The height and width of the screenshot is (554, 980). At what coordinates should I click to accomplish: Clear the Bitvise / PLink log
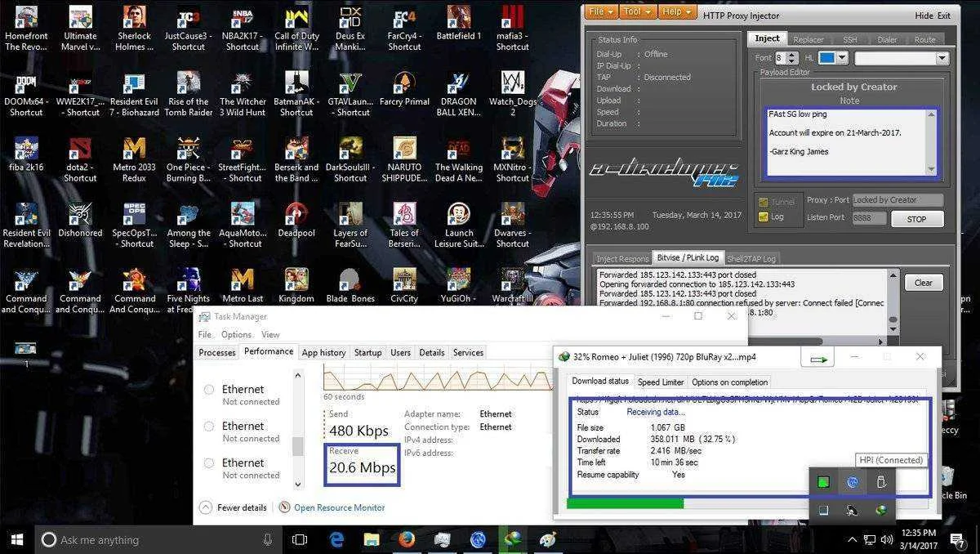[923, 283]
